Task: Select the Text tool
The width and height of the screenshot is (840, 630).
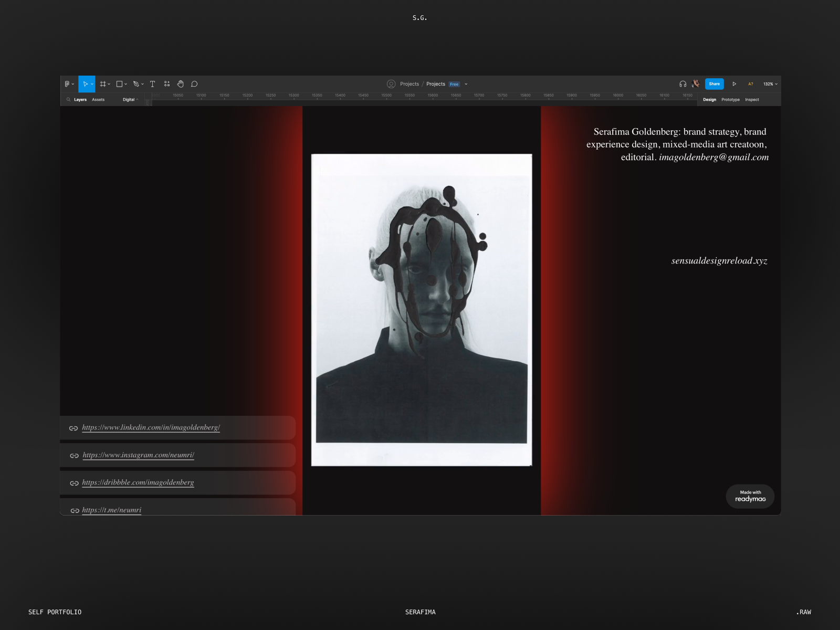Action: (x=153, y=84)
